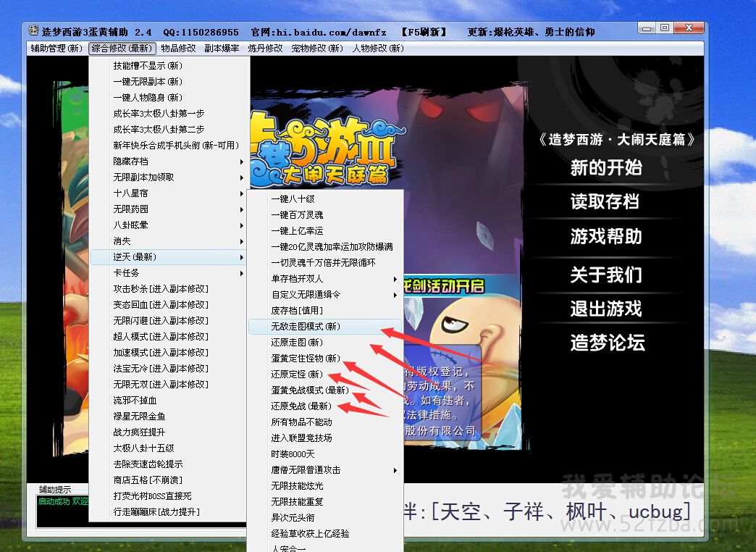The width and height of the screenshot is (756, 552).
Task: Select 去除变速齿轮提示
Action: (168, 464)
